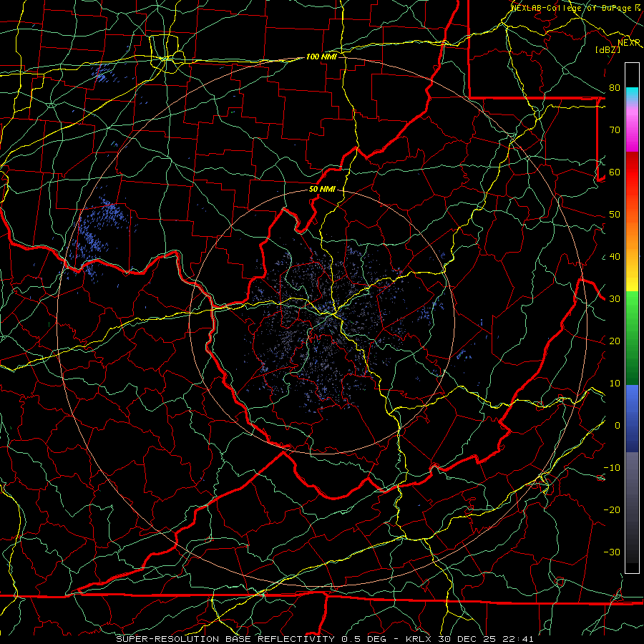Click the 0 value on dBZ scale
Viewport: 644px width, 644px height.
tap(618, 426)
